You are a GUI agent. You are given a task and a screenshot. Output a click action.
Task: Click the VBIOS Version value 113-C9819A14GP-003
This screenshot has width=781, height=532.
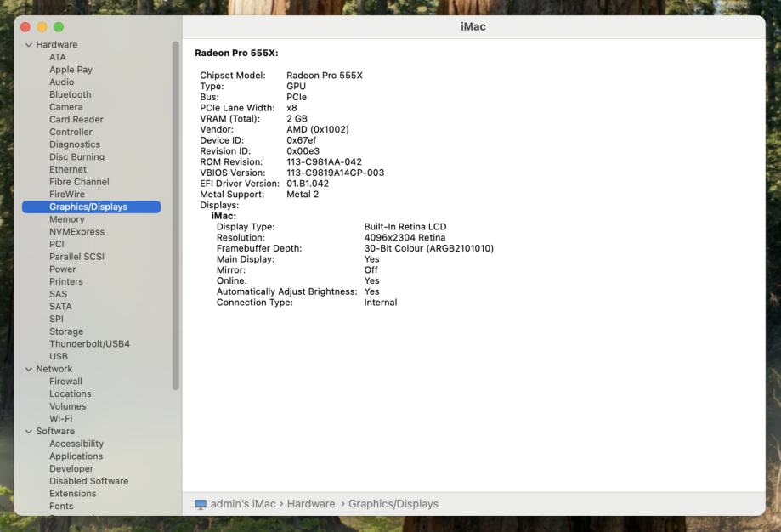pyautogui.click(x=335, y=173)
